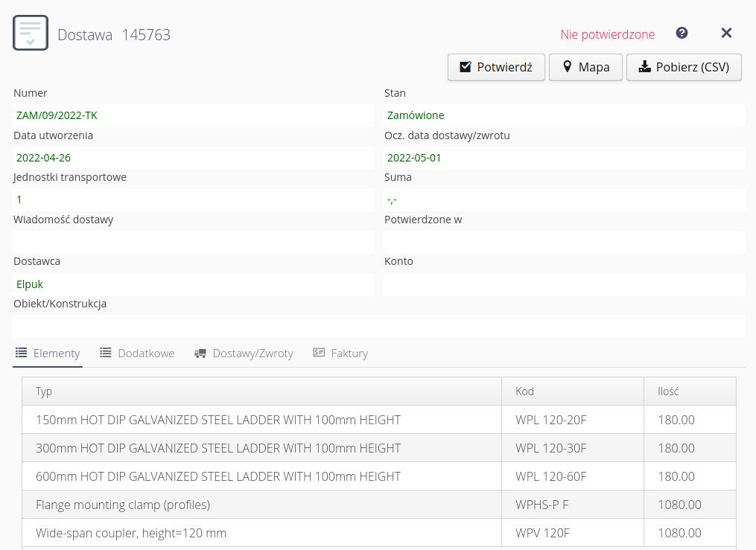The height and width of the screenshot is (550, 756).
Task: Click the Obiekt/Konstrukcja field
Action: [378, 326]
